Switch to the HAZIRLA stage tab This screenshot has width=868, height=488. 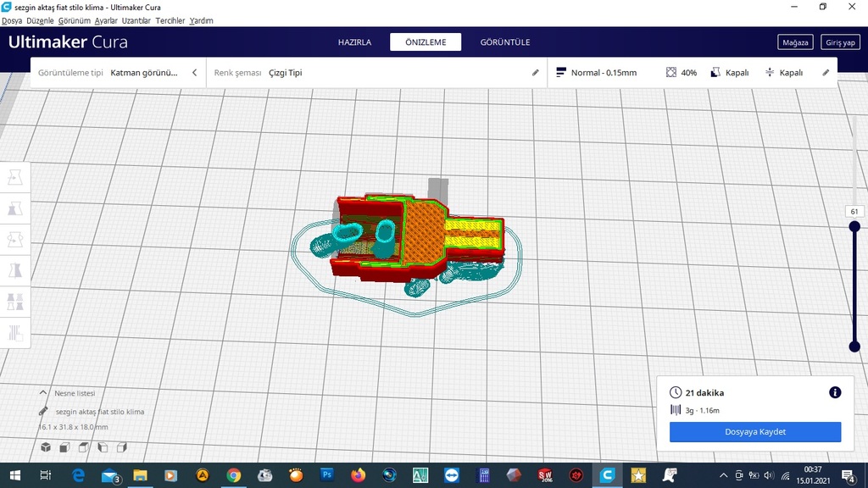353,42
